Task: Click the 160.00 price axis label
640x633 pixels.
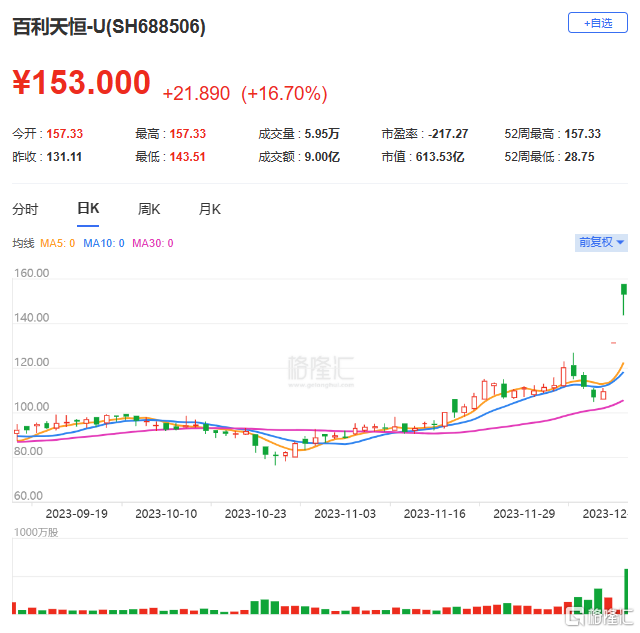Action: pyautogui.click(x=31, y=273)
